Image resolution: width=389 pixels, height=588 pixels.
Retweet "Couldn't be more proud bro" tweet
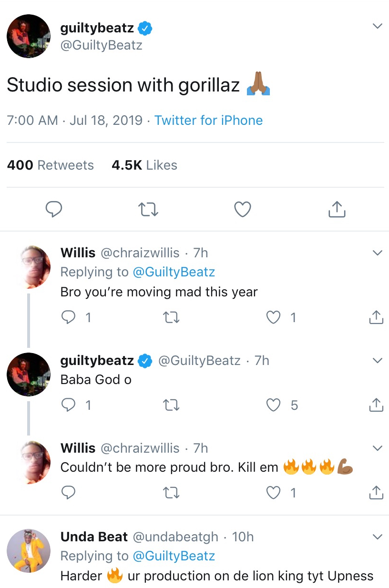pos(171,493)
